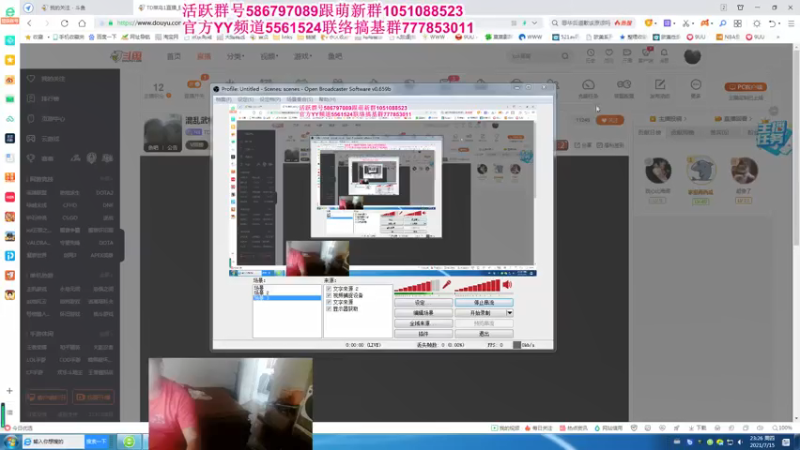The image size is (800, 450).
Task: Open the first OBS menu '文件(F)'
Action: [x=223, y=99]
